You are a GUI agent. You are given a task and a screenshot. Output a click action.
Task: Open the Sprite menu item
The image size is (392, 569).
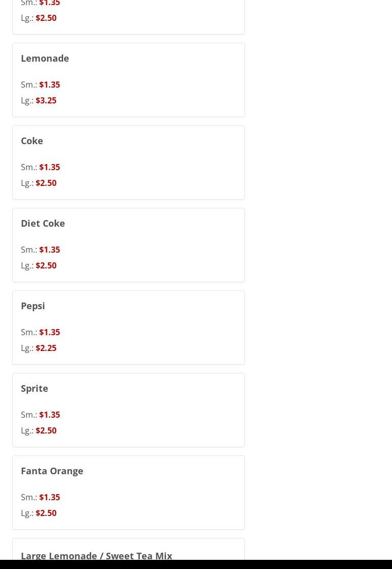point(34,388)
